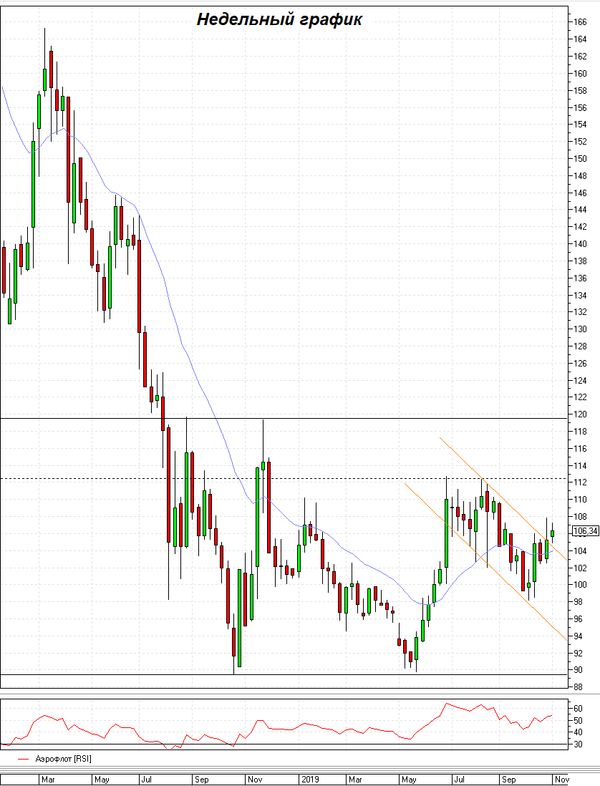
Task: Click the 154 price axis label
Action: click(580, 124)
